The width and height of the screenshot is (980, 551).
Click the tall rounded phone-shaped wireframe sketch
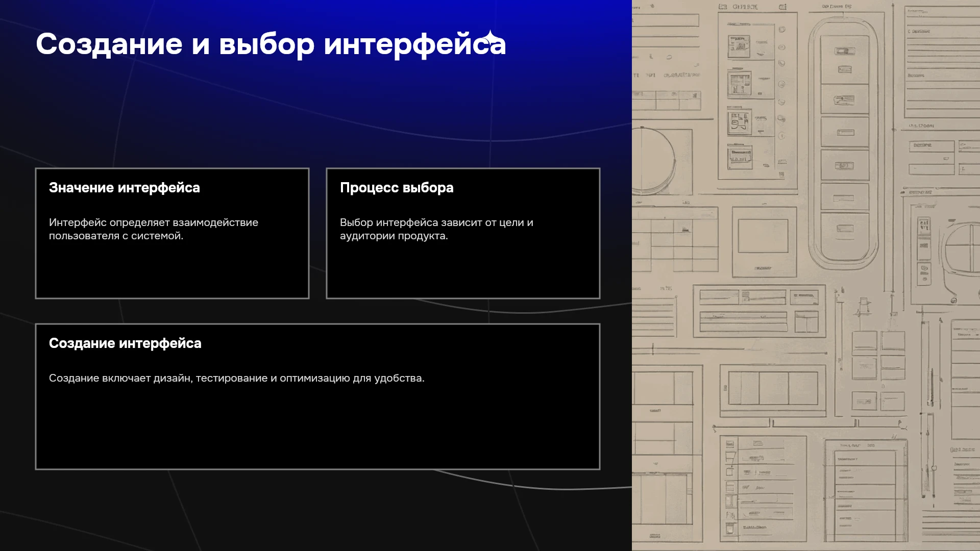(844, 143)
